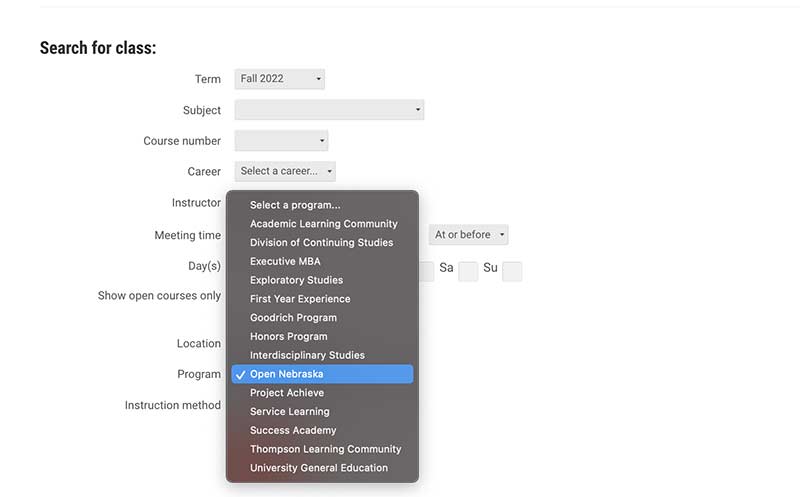The height and width of the screenshot is (497, 800).
Task: Tick the Su day checkbox
Action: point(512,271)
